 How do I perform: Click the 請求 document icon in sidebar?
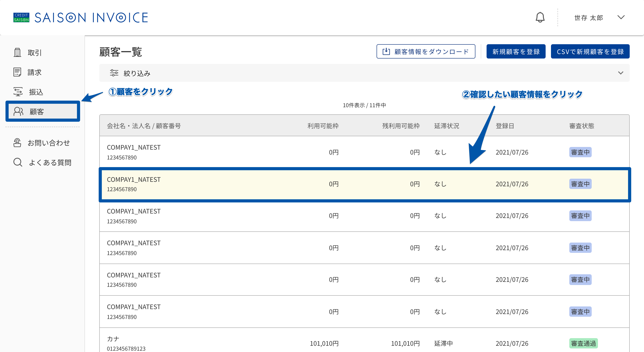17,72
